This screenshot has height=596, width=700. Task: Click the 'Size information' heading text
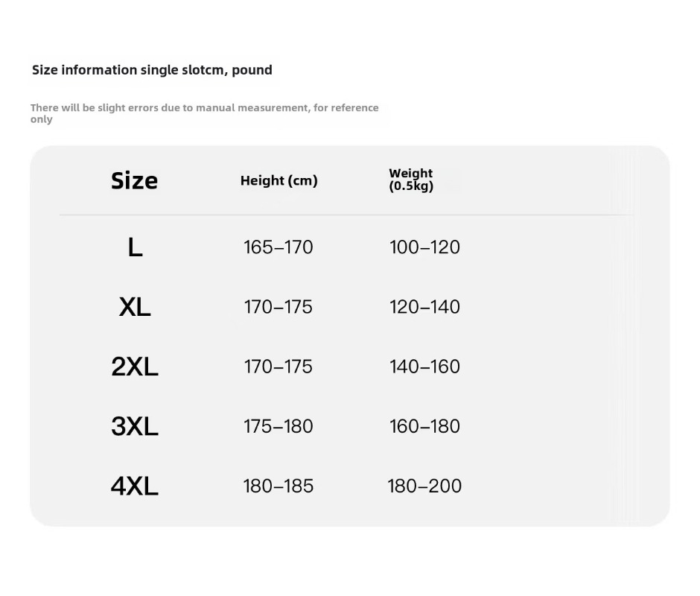[x=152, y=70]
